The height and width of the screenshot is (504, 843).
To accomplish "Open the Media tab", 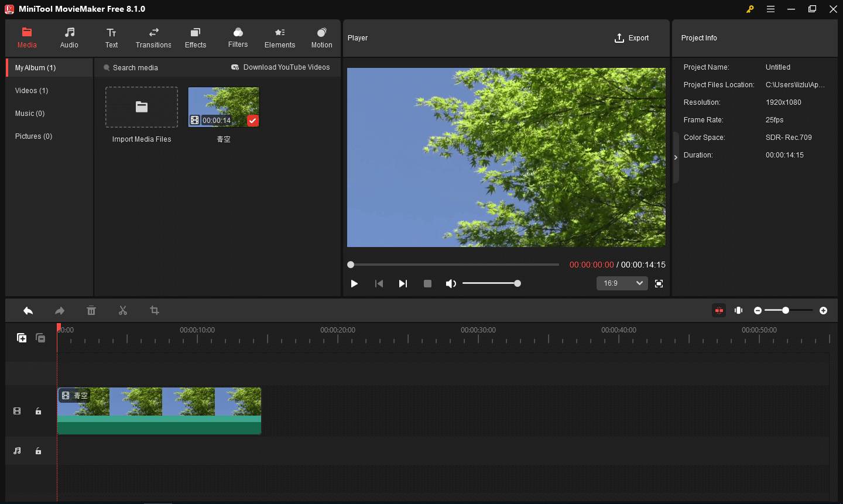I will [x=27, y=38].
